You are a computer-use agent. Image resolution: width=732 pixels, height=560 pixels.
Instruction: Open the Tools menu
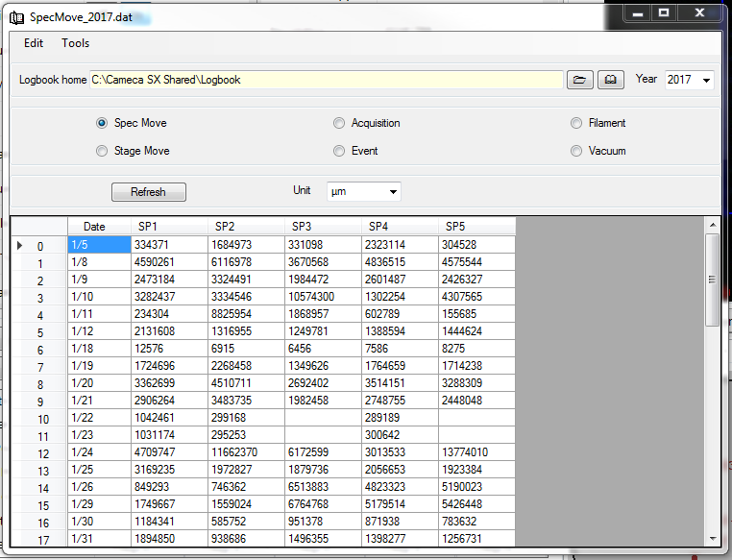coord(75,43)
